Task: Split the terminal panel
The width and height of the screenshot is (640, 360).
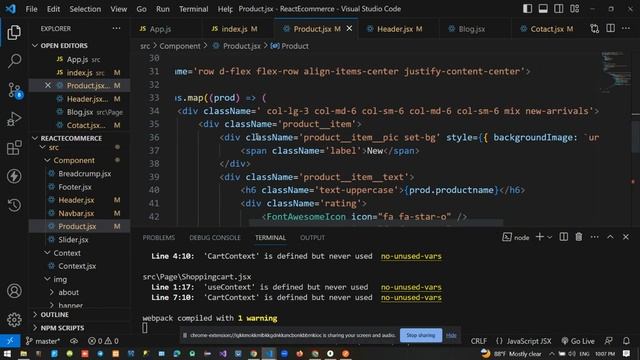Action: [x=564, y=237]
